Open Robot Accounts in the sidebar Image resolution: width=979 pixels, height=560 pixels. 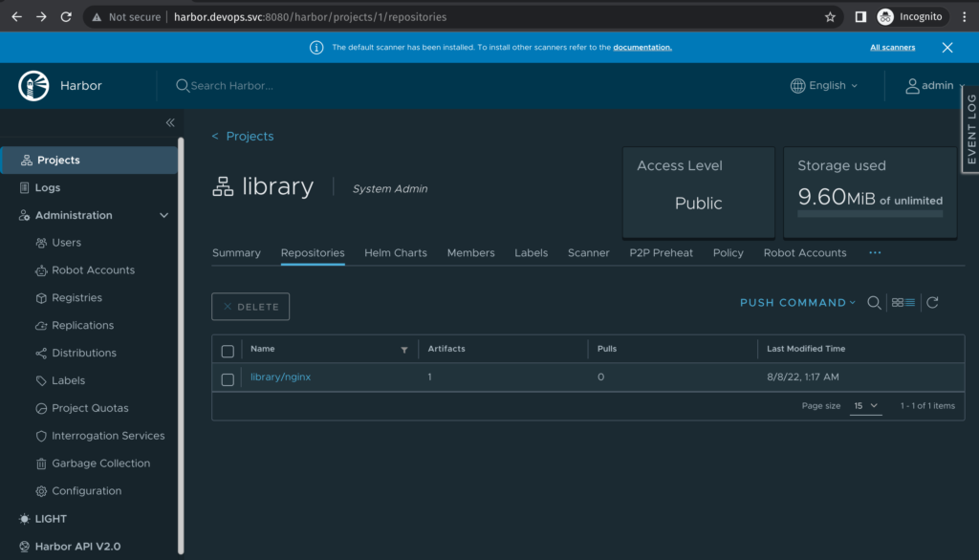pyautogui.click(x=93, y=269)
